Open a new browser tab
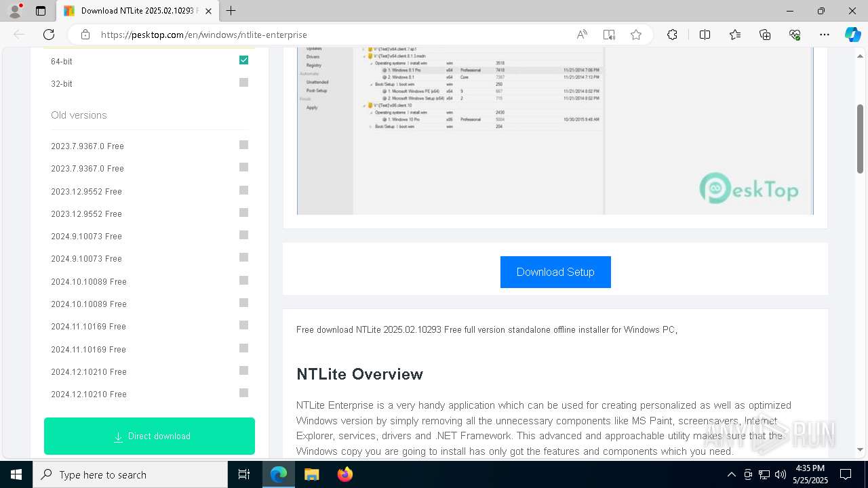This screenshot has height=488, width=868. [231, 11]
